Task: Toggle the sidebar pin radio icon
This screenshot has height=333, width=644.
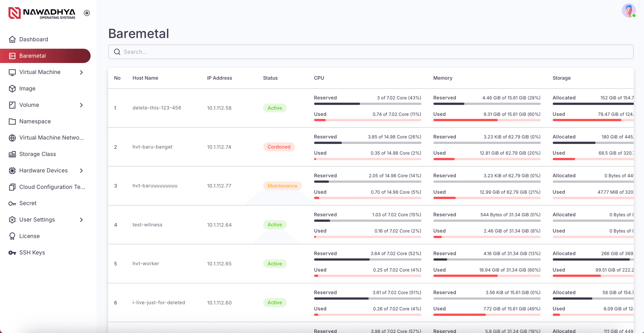Action: (x=87, y=13)
